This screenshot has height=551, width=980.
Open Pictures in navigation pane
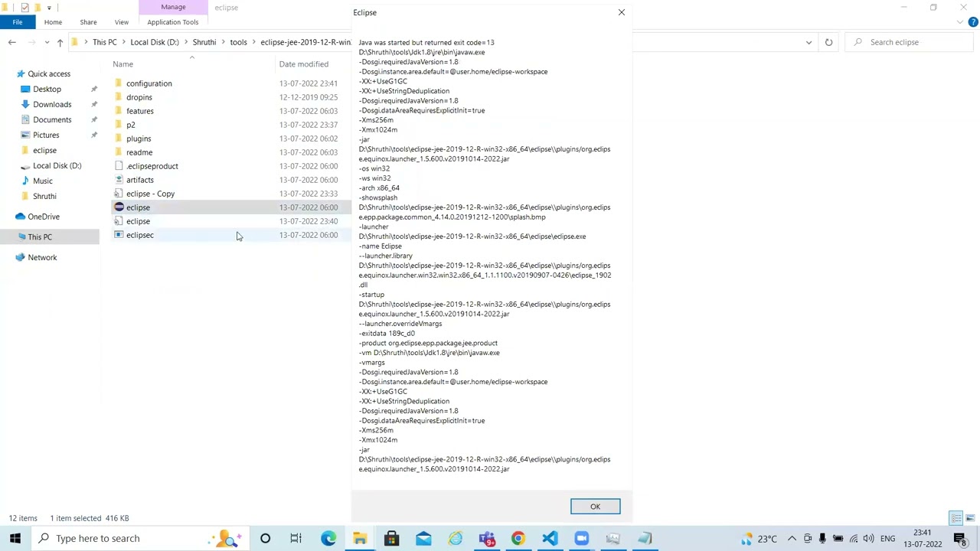click(x=46, y=135)
